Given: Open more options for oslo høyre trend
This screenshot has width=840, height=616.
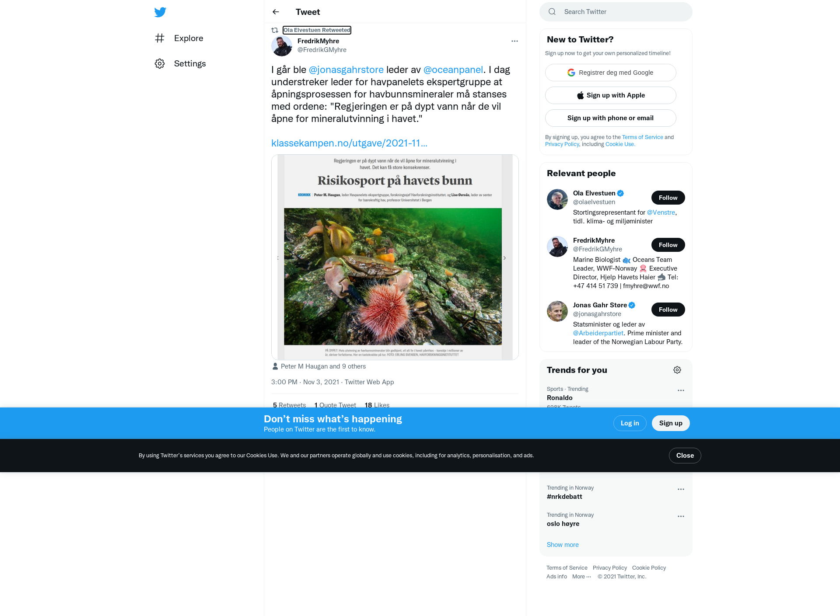Looking at the screenshot, I should pos(681,516).
